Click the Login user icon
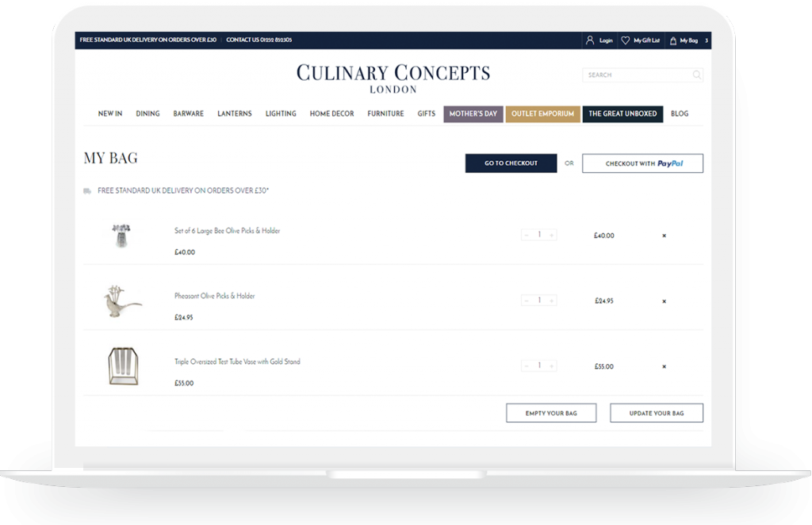 pyautogui.click(x=589, y=40)
